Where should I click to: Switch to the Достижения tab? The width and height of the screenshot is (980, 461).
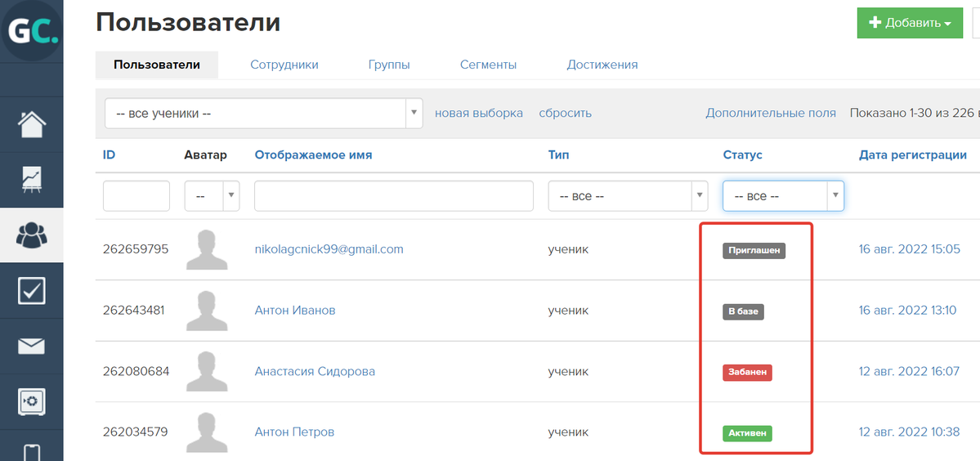pyautogui.click(x=602, y=65)
